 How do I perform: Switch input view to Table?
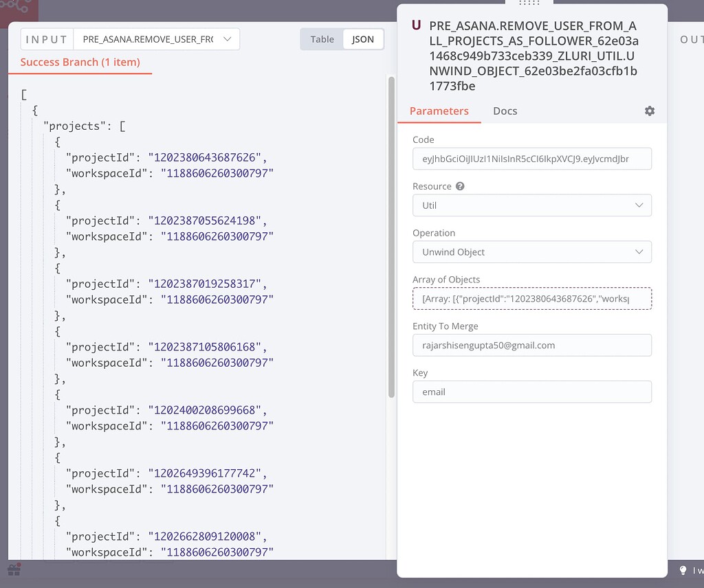pos(322,39)
